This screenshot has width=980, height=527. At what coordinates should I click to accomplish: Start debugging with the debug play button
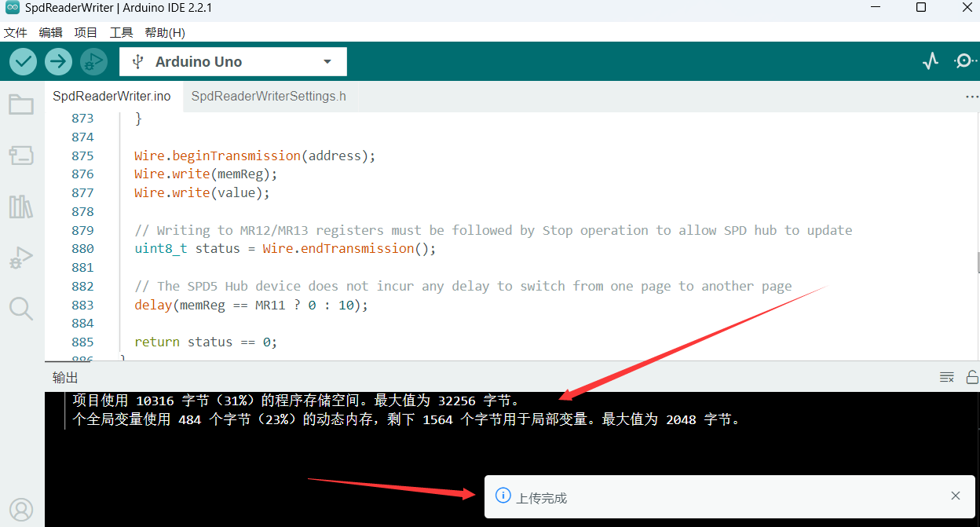(x=93, y=61)
